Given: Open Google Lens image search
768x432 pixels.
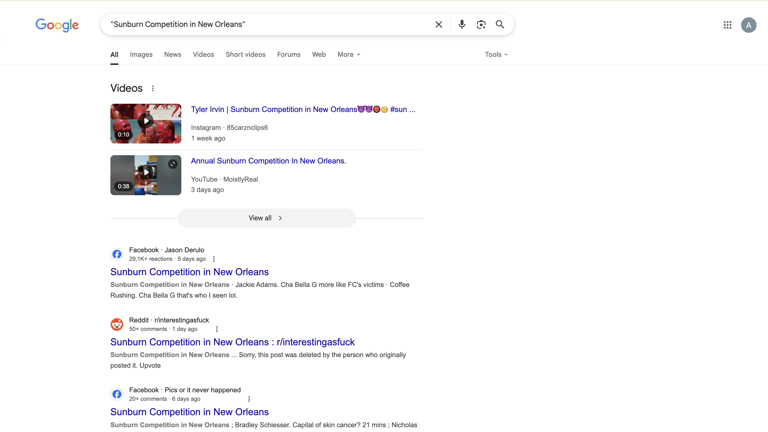Looking at the screenshot, I should 481,24.
